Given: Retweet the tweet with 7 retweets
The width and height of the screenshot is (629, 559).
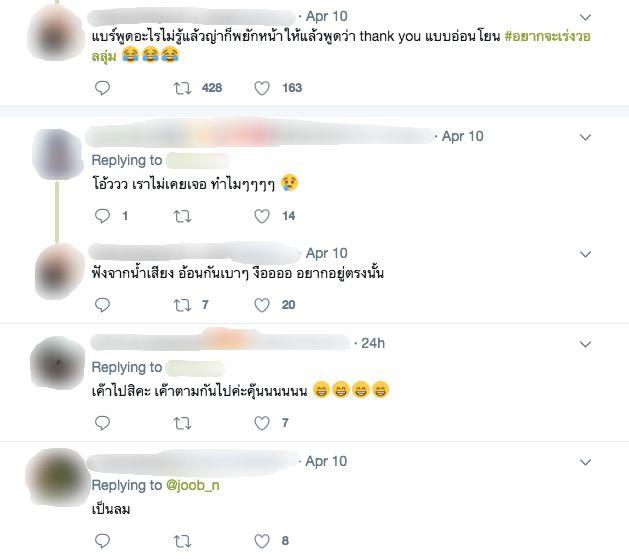Looking at the screenshot, I should [x=183, y=305].
